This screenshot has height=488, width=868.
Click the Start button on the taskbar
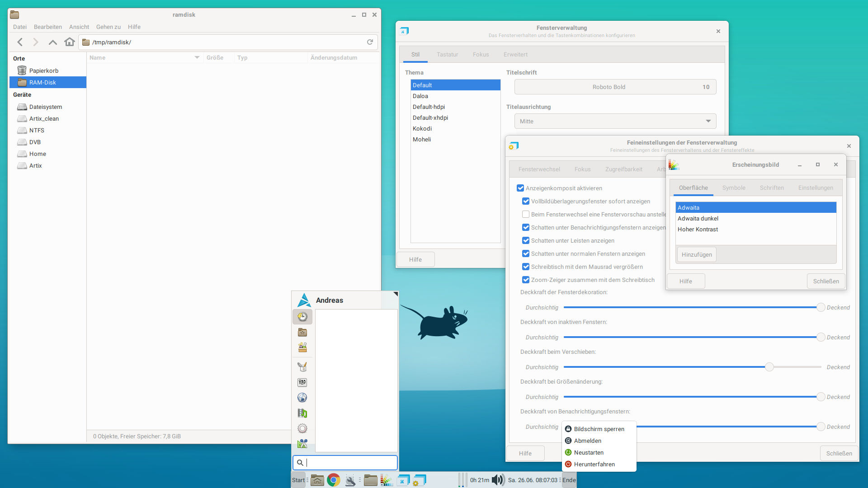[x=298, y=480]
